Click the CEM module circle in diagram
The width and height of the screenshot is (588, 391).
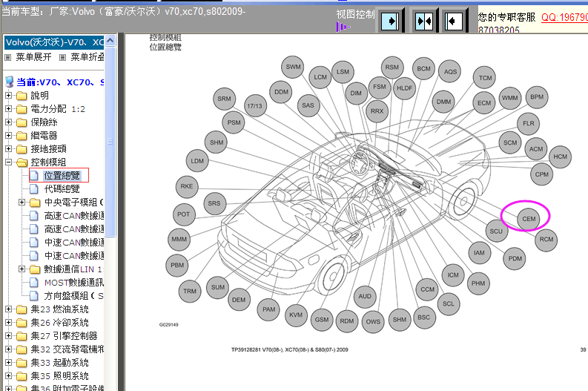coord(528,219)
